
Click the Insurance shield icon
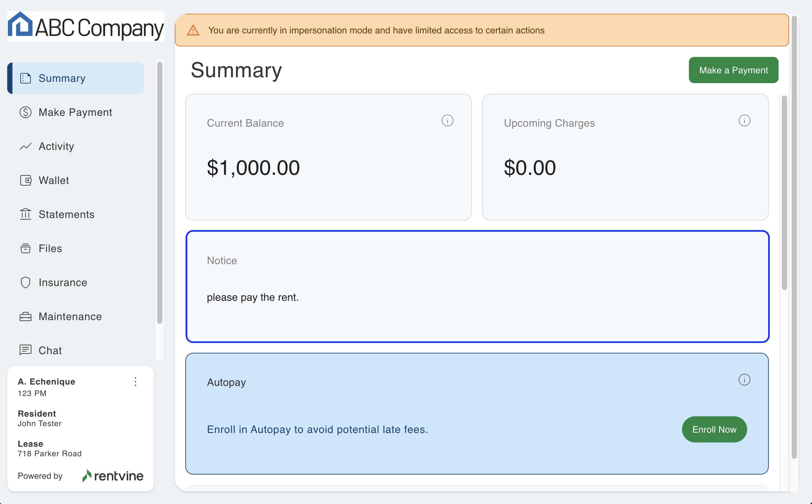[25, 282]
